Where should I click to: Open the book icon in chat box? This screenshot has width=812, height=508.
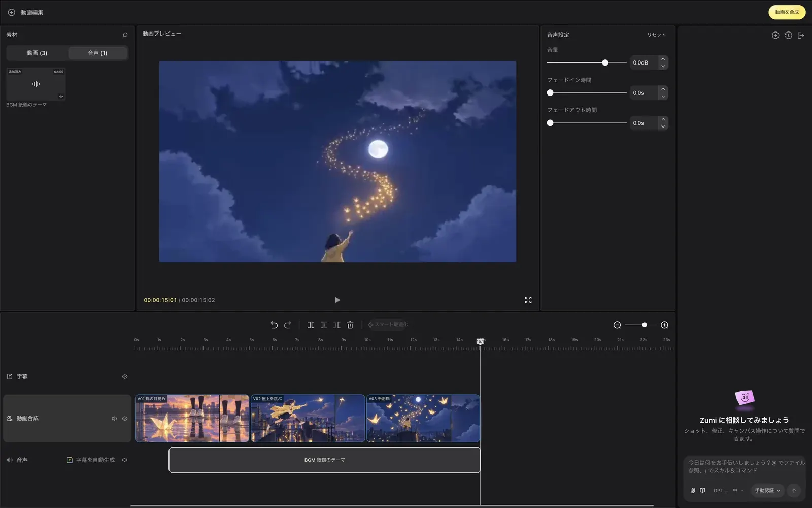pyautogui.click(x=702, y=490)
